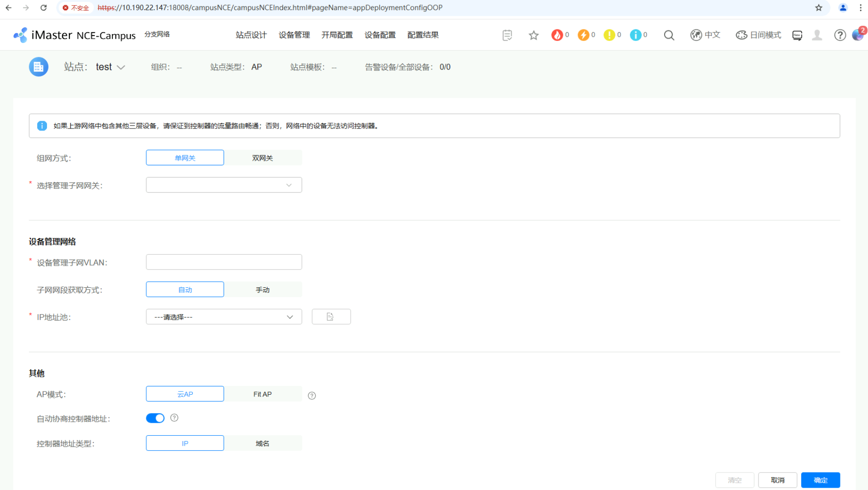Expand the site selector next to test

(121, 67)
